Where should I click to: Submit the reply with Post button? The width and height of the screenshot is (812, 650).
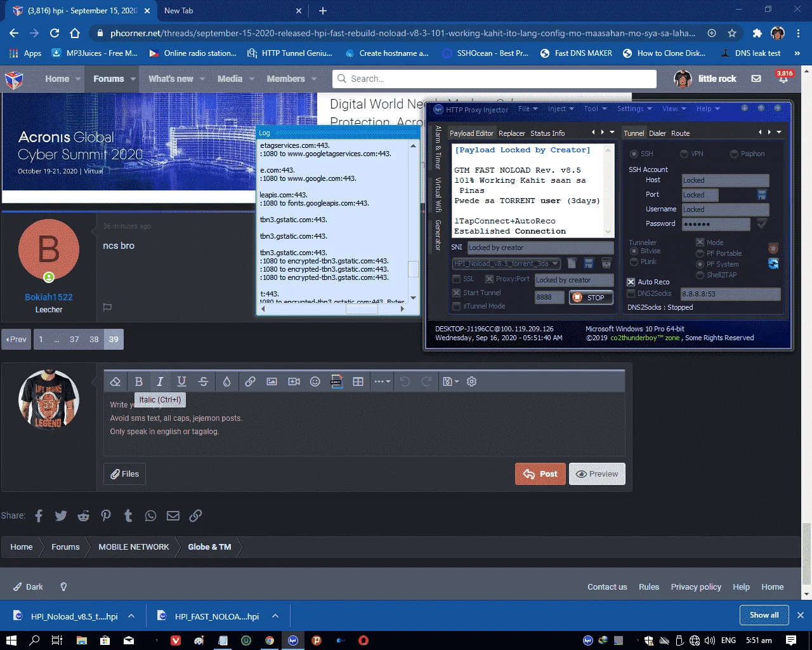pyautogui.click(x=540, y=474)
